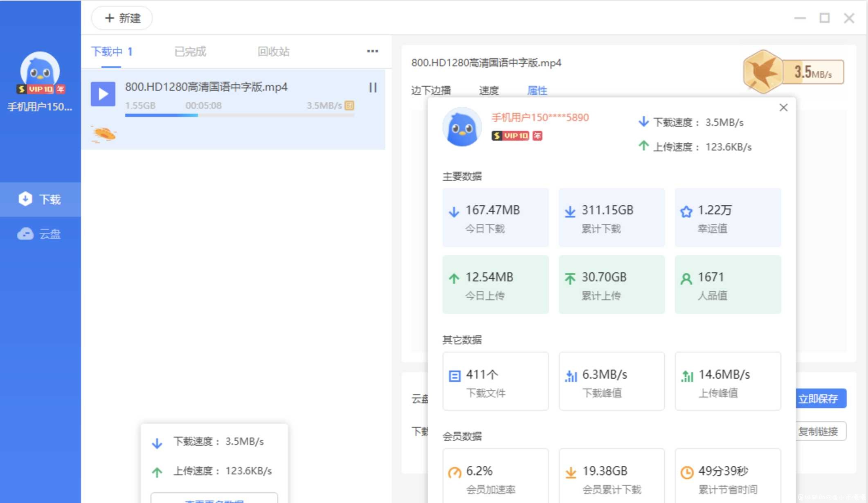This screenshot has height=503, width=868.
Task: Click the 立即保存 button
Action: (x=821, y=398)
